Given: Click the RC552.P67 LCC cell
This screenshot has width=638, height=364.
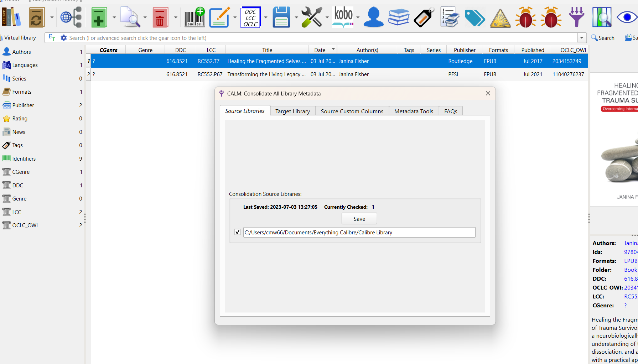Looking at the screenshot, I should point(210,74).
